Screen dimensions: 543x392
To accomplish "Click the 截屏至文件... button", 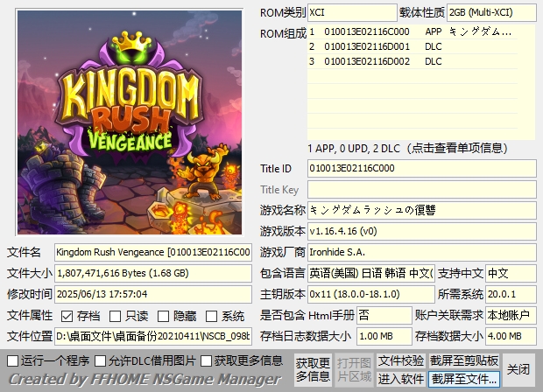I will pos(464,379).
